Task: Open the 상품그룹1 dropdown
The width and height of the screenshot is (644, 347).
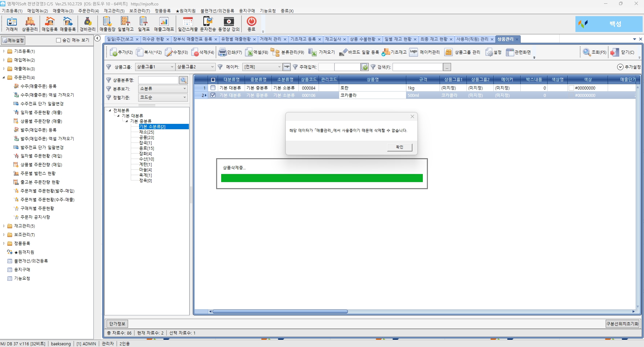Action: tap(155, 67)
